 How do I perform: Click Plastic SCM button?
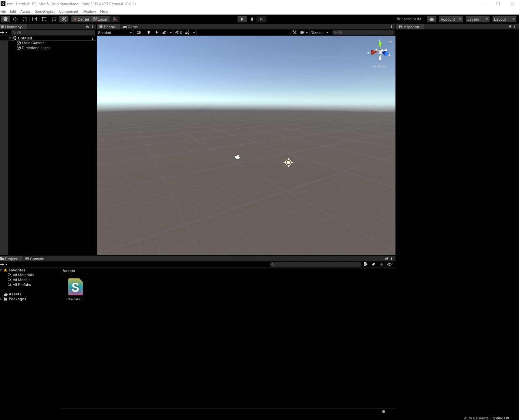coord(409,19)
